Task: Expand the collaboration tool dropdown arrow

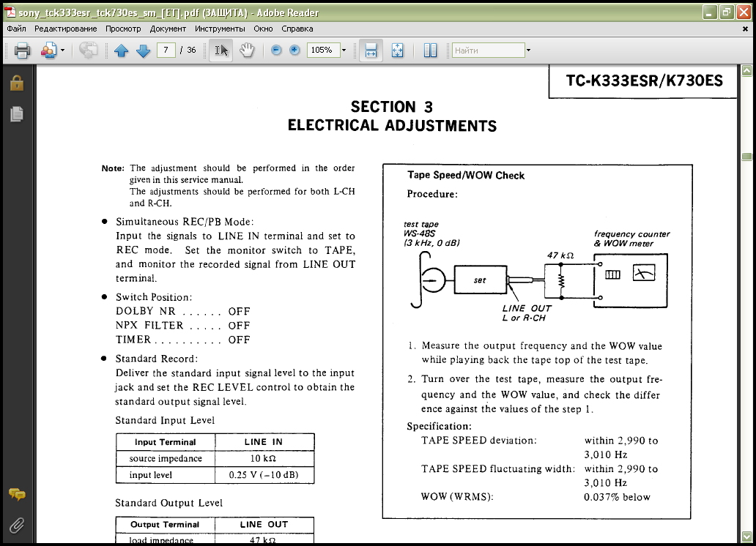Action: pos(62,51)
